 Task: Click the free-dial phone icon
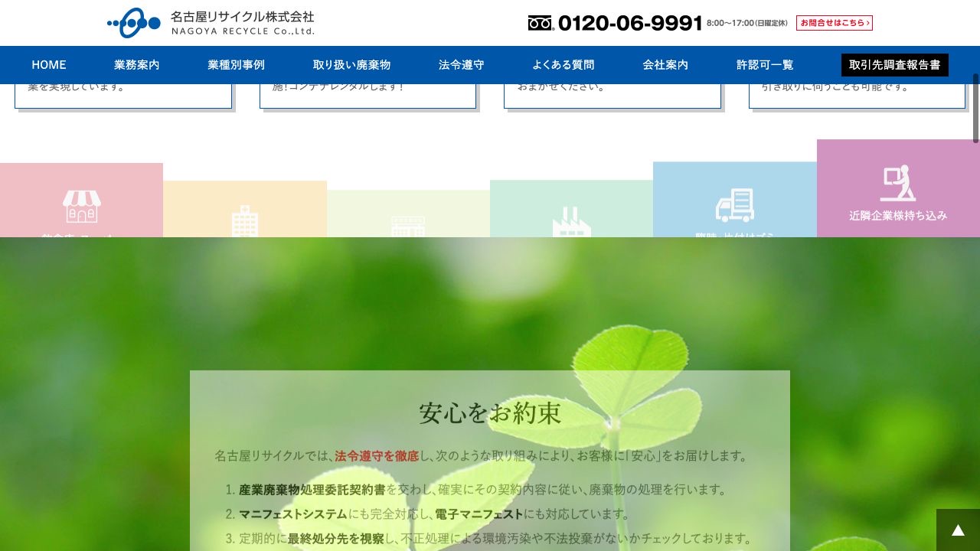coord(541,23)
